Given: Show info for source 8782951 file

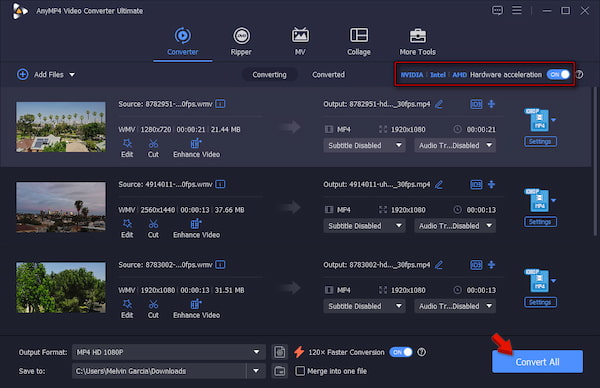Looking at the screenshot, I should [220, 104].
